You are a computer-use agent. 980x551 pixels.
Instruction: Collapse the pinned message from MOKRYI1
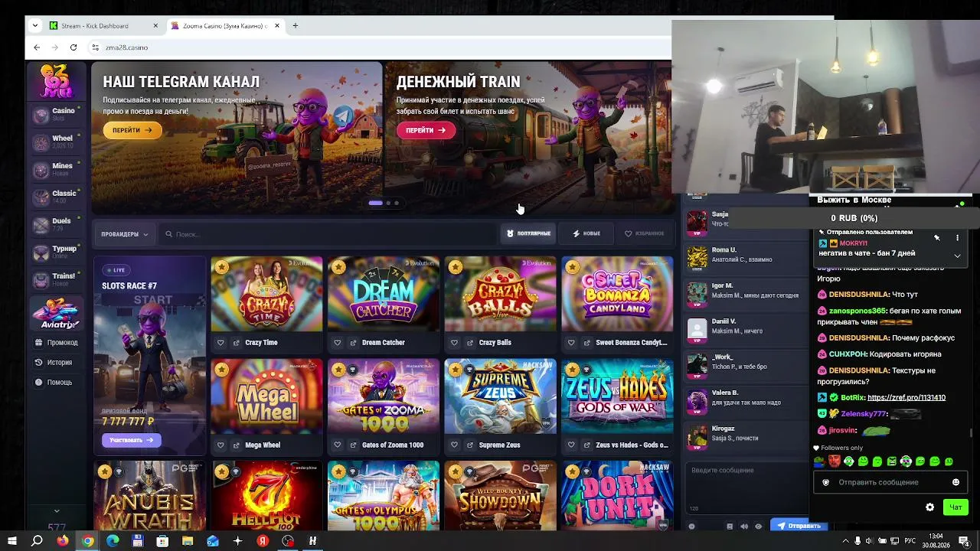point(957,256)
